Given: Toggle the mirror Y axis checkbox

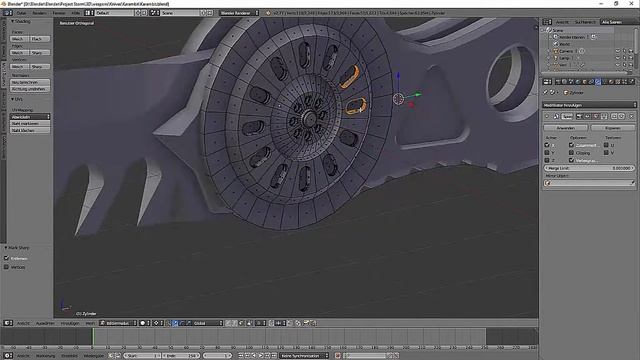Looking at the screenshot, I should (547, 153).
